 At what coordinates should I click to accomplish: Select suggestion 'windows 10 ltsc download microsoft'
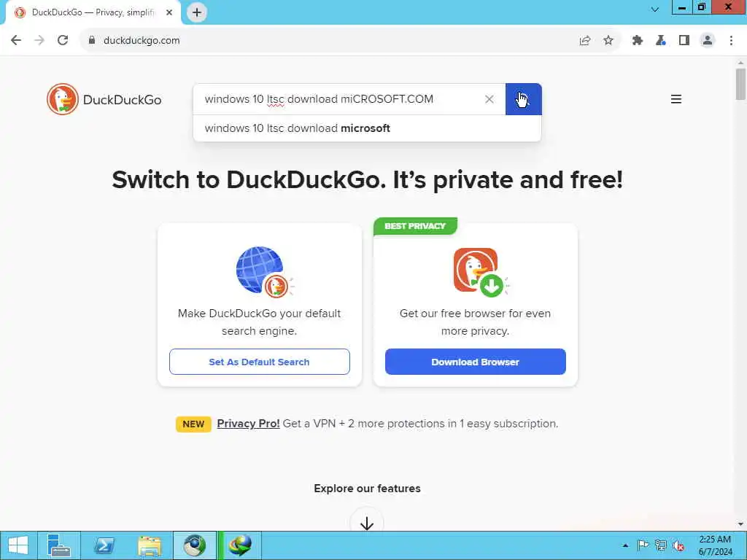click(x=367, y=128)
